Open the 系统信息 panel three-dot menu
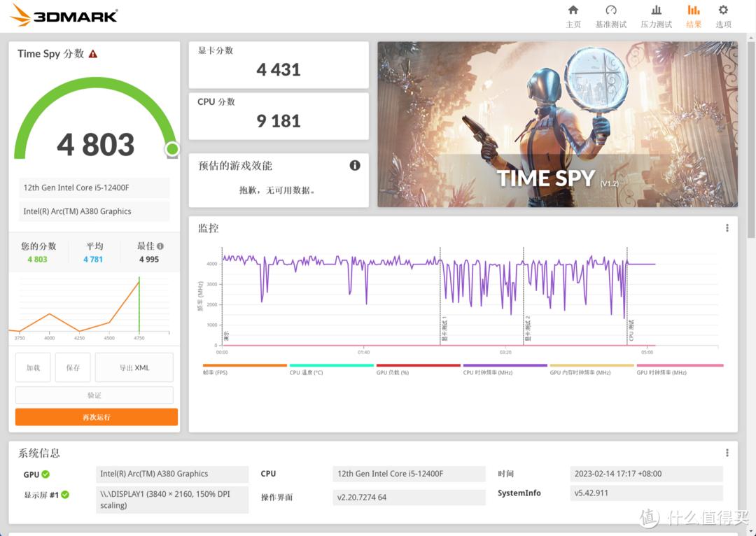The image size is (756, 536). [726, 452]
